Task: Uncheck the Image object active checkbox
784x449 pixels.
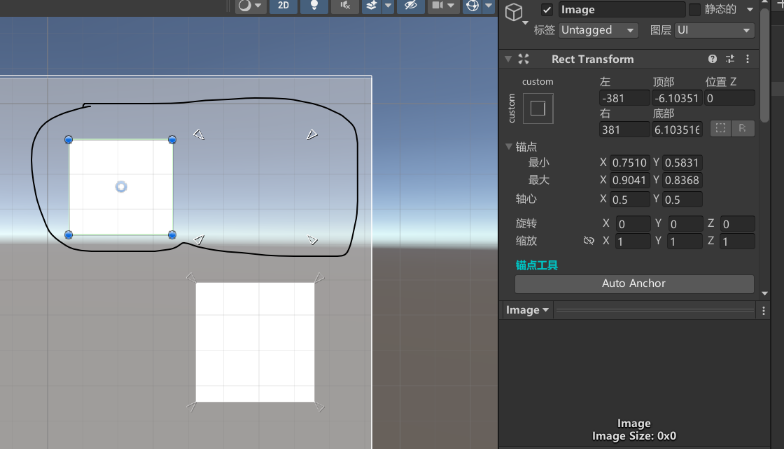Action: 547,10
